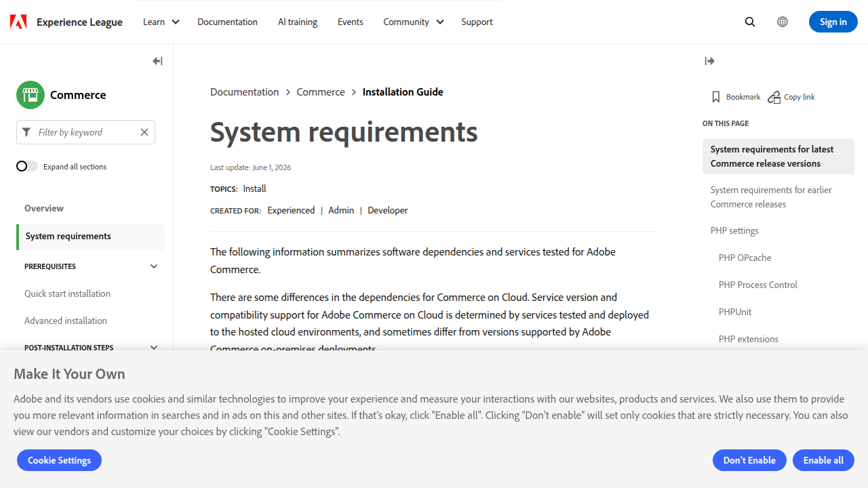Open Events in the top menu
Screen dimensions: 868x488
coord(351,22)
